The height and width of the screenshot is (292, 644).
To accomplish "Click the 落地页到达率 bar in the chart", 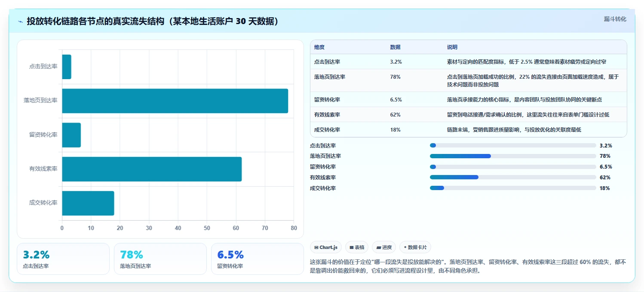I will coord(175,101).
